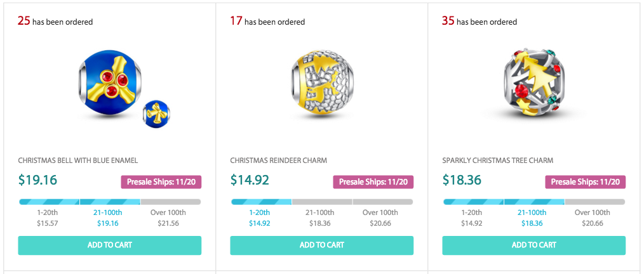Add the sparkly Christmas tree charm to cart
Screen dimensions: 644x274
[533, 245]
